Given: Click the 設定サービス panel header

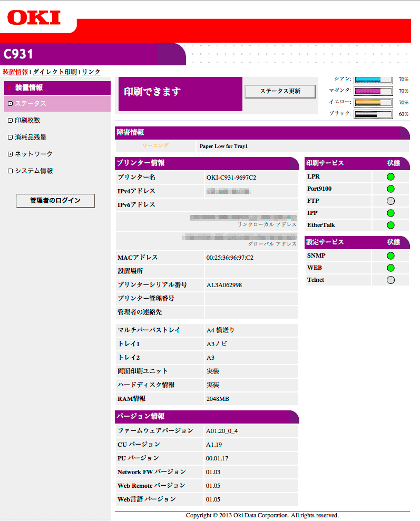Looking at the screenshot, I should [357, 242].
